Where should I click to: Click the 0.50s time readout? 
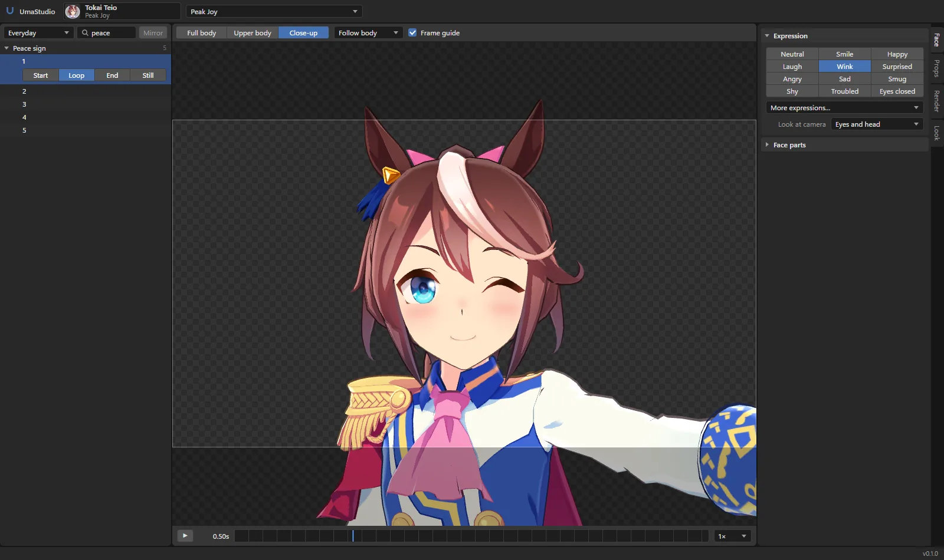click(221, 536)
